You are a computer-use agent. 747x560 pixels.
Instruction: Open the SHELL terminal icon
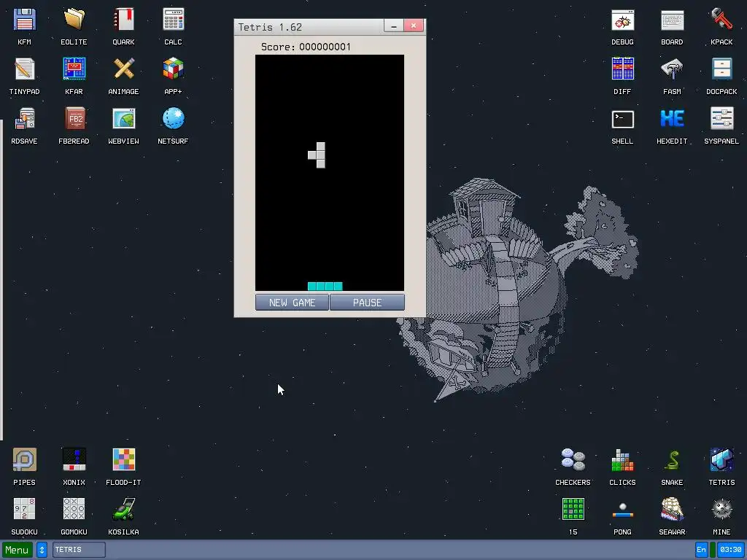click(623, 119)
